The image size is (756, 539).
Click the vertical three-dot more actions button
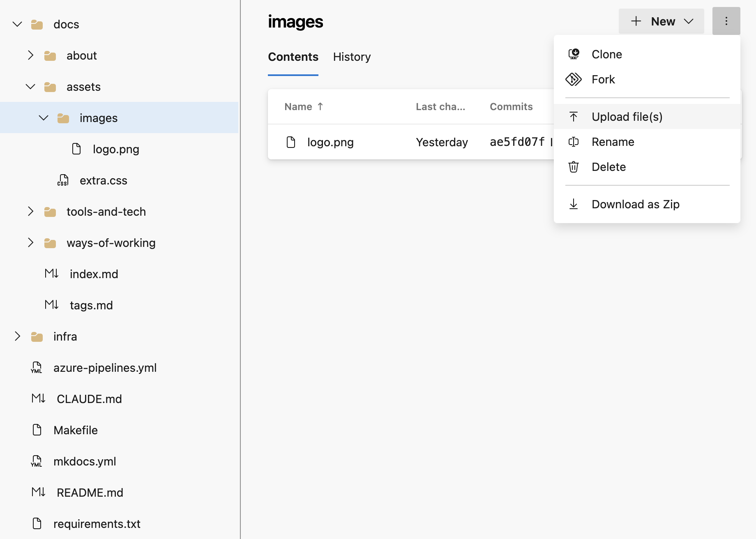coord(726,21)
